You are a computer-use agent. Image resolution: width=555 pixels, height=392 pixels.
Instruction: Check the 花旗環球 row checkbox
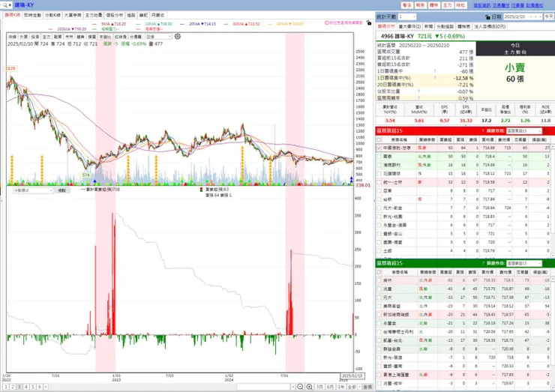pyautogui.click(x=379, y=174)
